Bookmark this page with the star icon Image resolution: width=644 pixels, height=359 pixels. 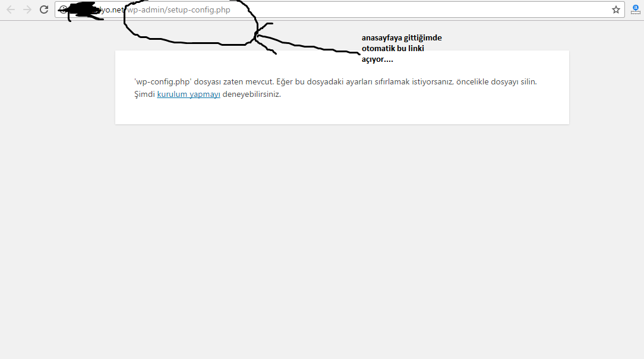(x=615, y=10)
